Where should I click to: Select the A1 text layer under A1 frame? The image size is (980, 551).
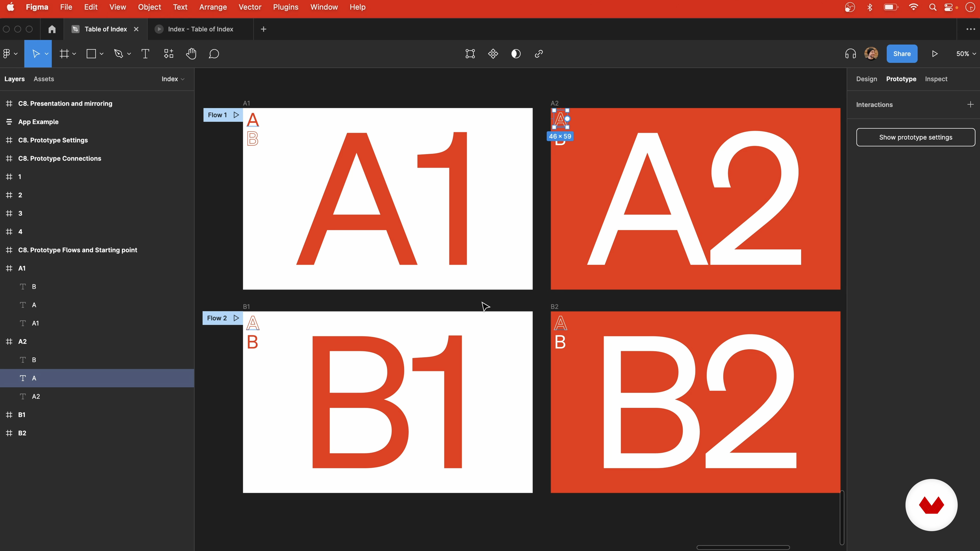97,323
